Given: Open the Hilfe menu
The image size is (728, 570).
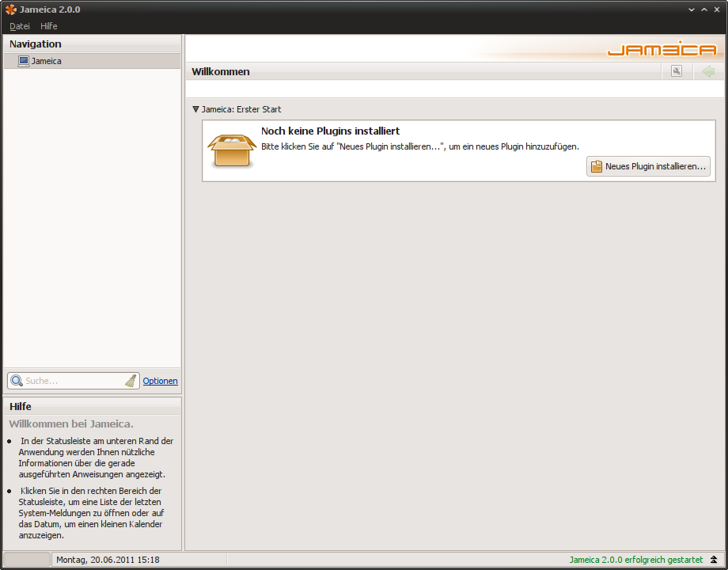Looking at the screenshot, I should (49, 26).
